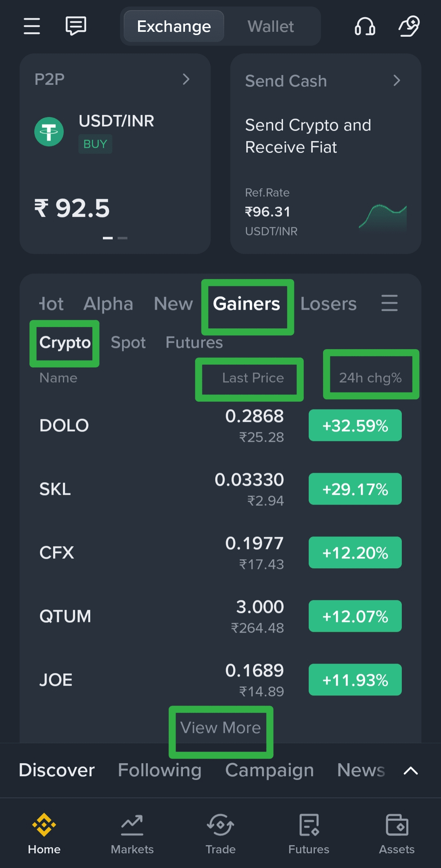Open the Campaign tab

269,770
